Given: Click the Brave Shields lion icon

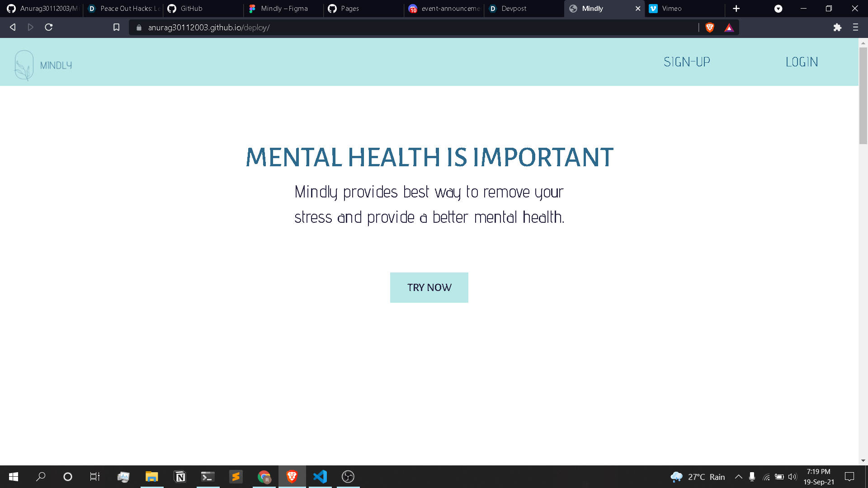Looking at the screenshot, I should (710, 28).
